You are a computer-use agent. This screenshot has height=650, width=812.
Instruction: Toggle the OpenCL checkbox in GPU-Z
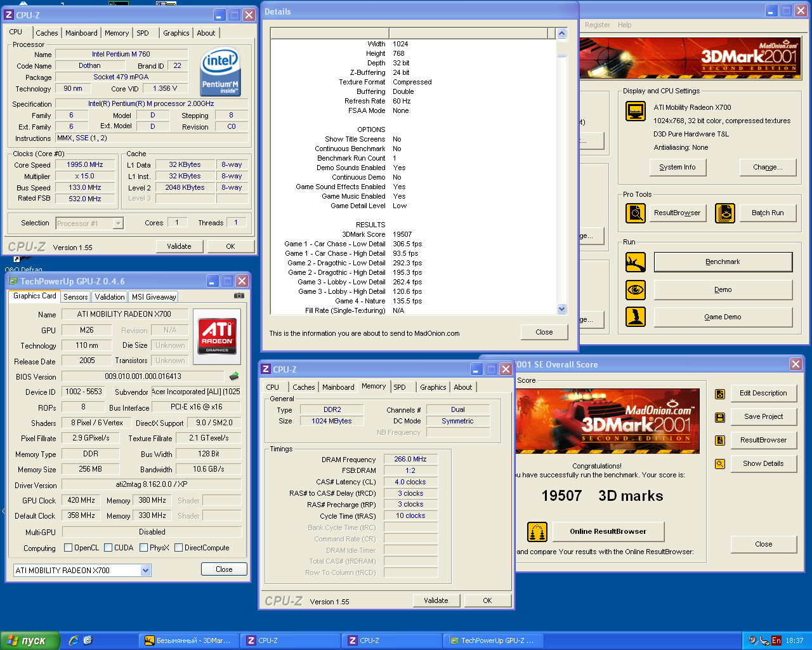(69, 548)
